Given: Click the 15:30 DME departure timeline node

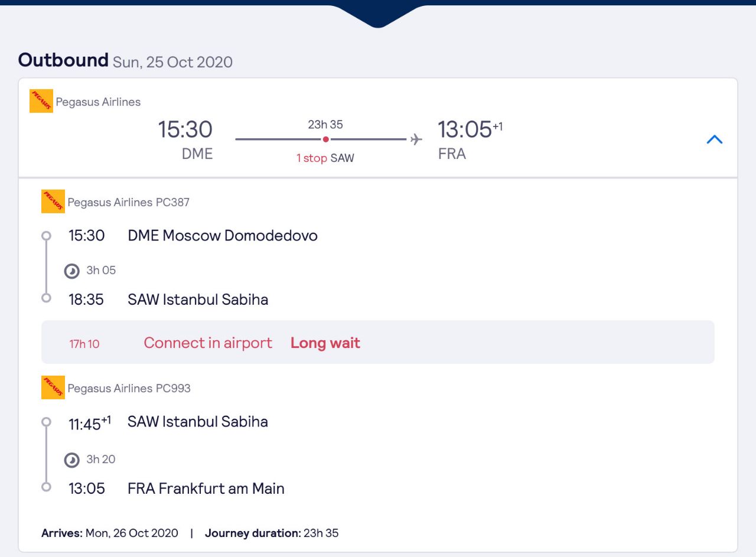Looking at the screenshot, I should pos(46,236).
